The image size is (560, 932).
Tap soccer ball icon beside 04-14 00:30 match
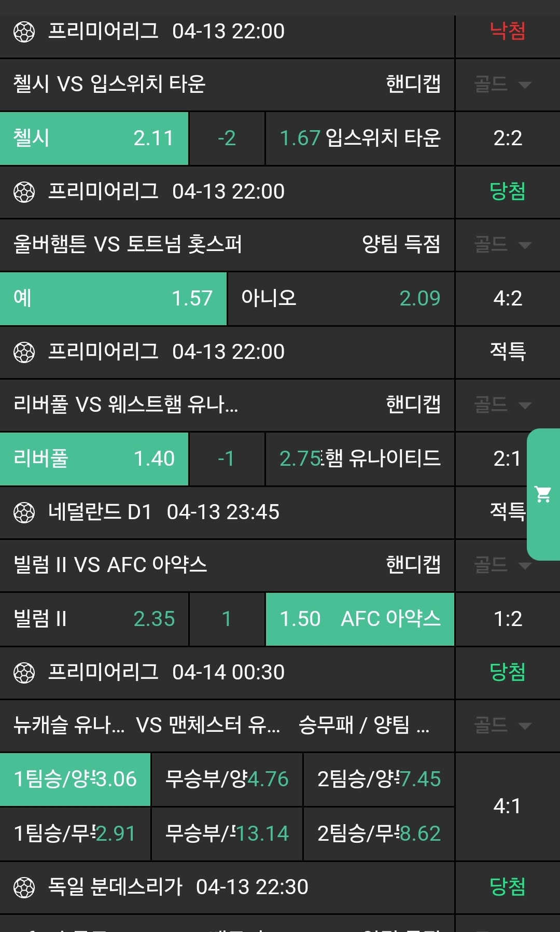[24, 673]
